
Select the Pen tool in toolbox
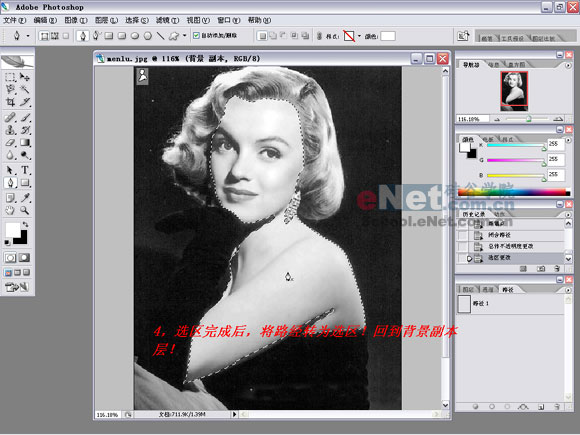coord(10,183)
